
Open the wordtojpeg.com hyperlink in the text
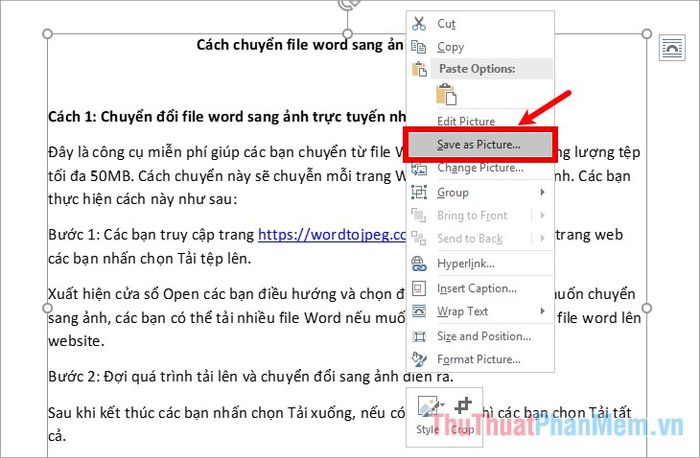(332, 237)
